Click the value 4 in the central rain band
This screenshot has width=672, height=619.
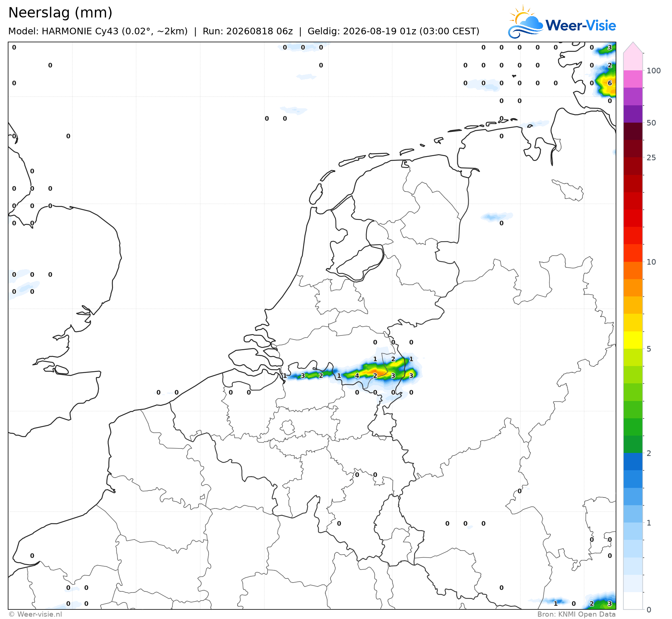[x=357, y=376]
